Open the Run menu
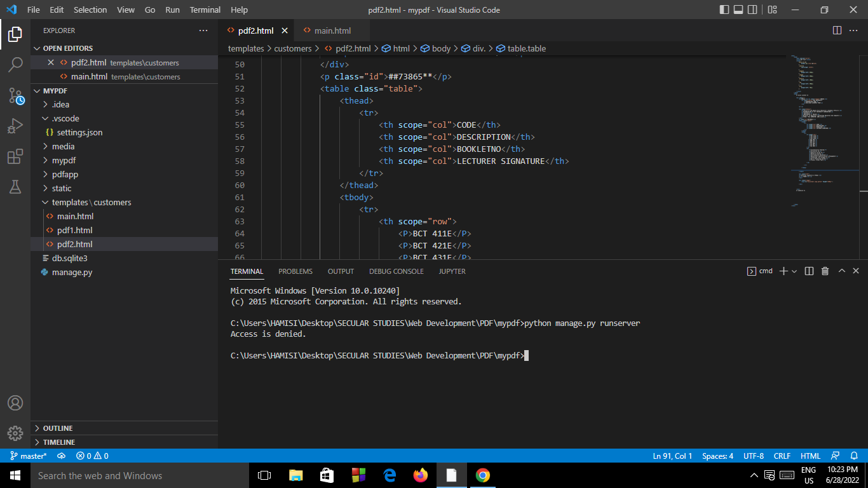Image resolution: width=868 pixels, height=488 pixels. (x=172, y=10)
